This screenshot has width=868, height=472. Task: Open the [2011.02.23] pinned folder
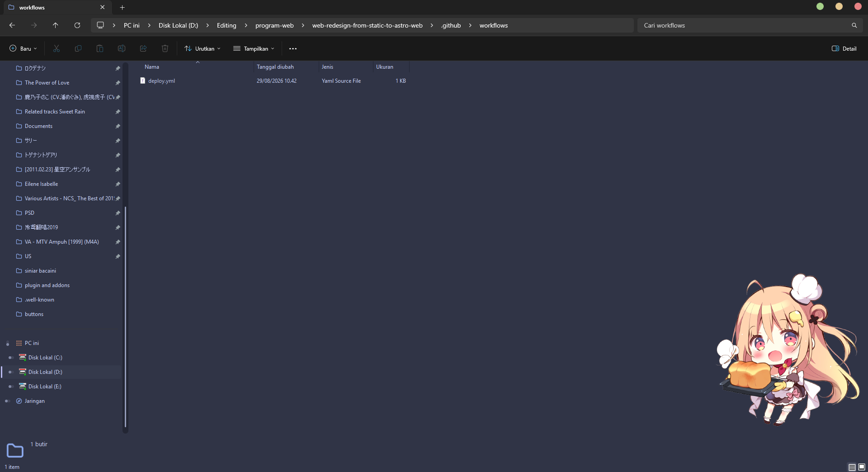point(57,170)
